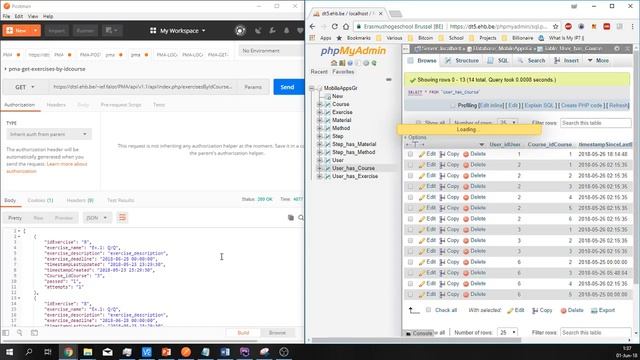Open Postman find icon in the bottom bar
640x360 pixels.
[x=20, y=333]
